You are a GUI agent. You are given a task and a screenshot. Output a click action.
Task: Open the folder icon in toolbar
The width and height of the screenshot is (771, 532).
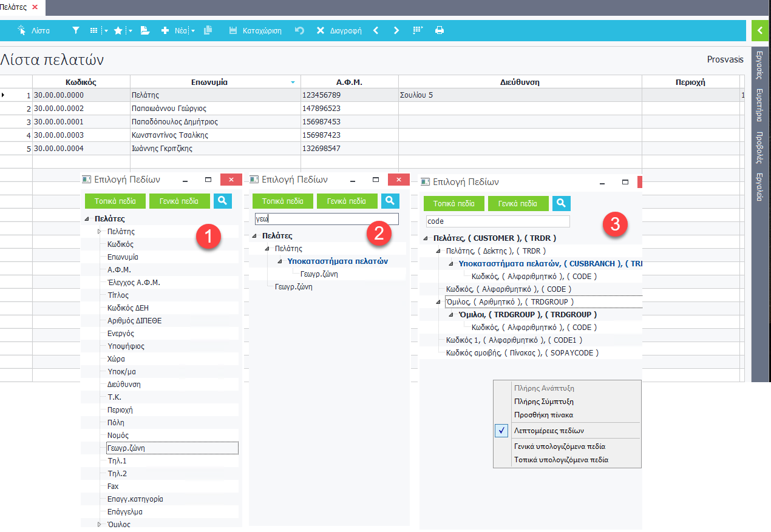[x=144, y=30]
